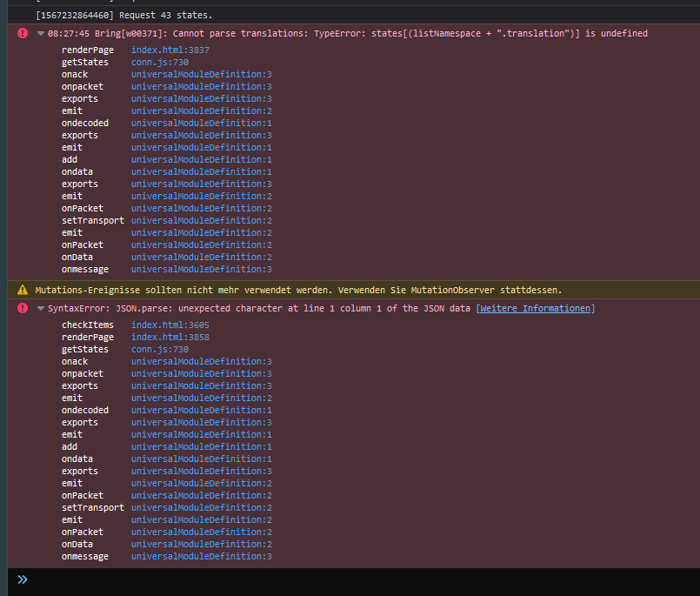Click the error icon beside the Bring[w00371] message

point(23,33)
